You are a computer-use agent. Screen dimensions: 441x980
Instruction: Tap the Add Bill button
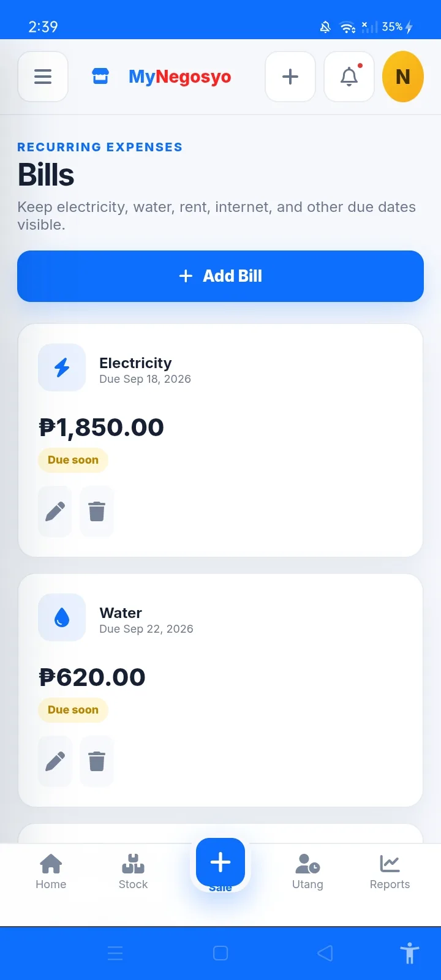click(x=221, y=276)
